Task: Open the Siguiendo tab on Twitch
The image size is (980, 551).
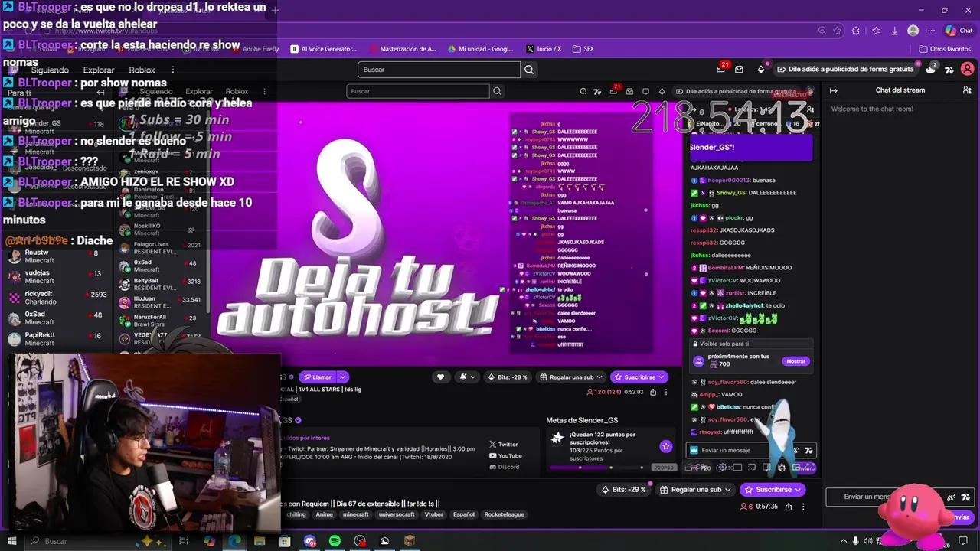Action: 50,70
